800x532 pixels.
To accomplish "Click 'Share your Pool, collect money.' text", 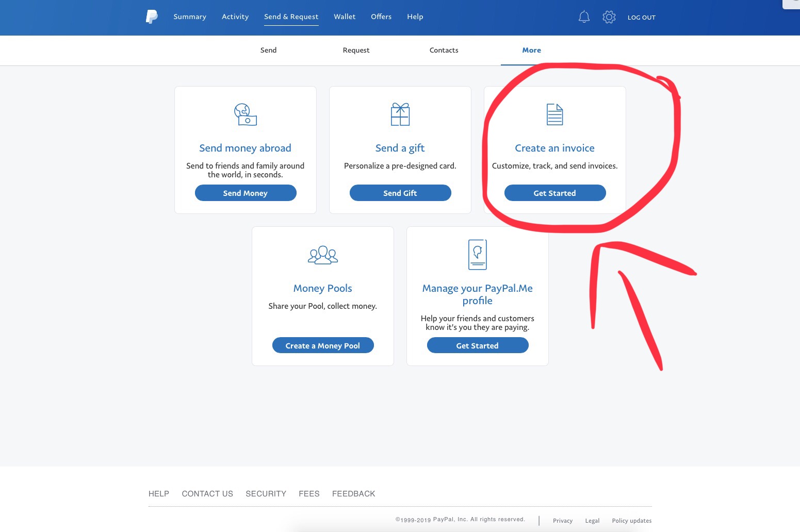I will [x=323, y=306].
